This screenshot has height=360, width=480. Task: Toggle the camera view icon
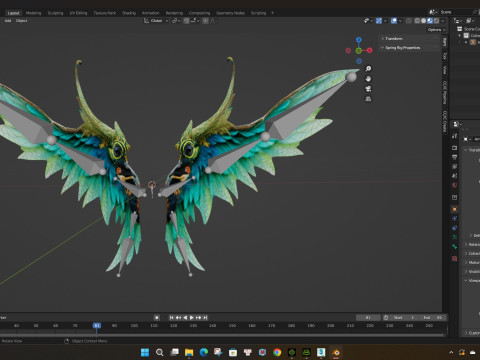(368, 89)
